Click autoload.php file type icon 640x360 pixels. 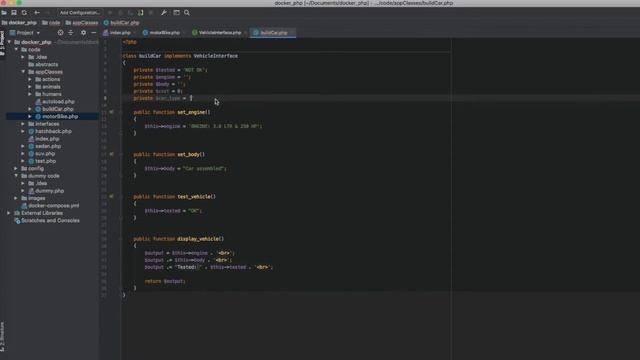point(38,102)
